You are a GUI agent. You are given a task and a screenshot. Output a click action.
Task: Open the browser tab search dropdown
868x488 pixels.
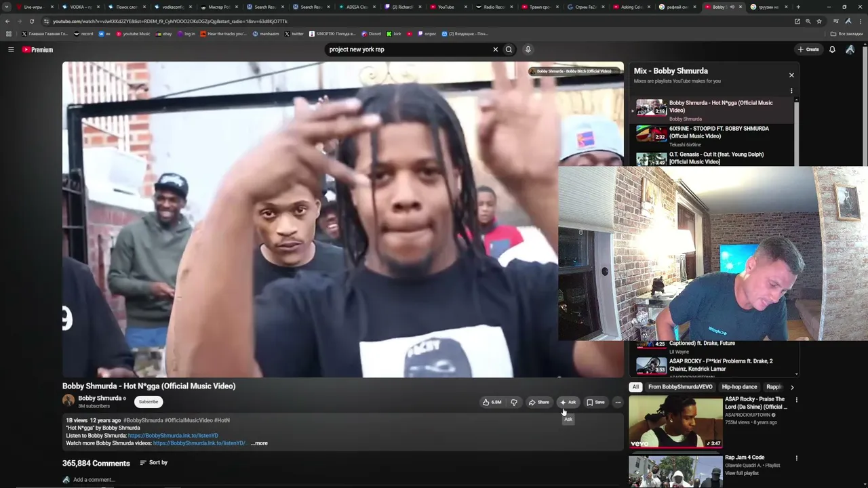pos(7,7)
